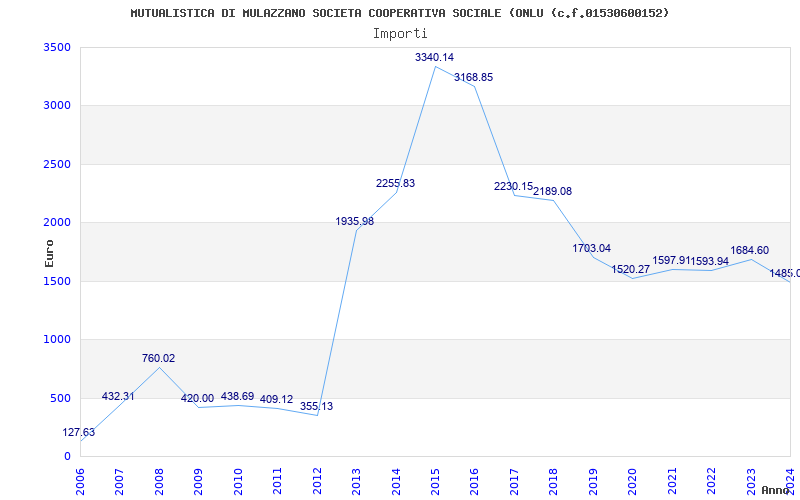The image size is (800, 500).
Task: Click the 2006 year axis label
Action: (80, 483)
